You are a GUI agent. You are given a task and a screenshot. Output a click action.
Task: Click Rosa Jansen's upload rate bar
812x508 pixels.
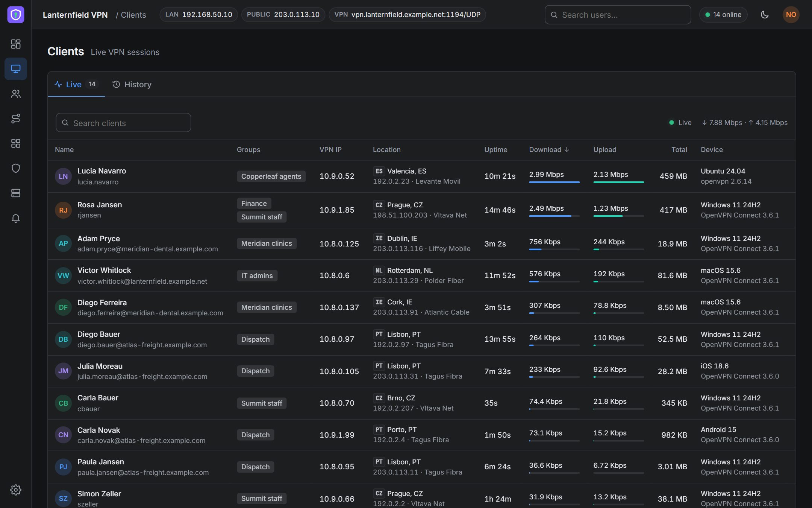pyautogui.click(x=618, y=216)
